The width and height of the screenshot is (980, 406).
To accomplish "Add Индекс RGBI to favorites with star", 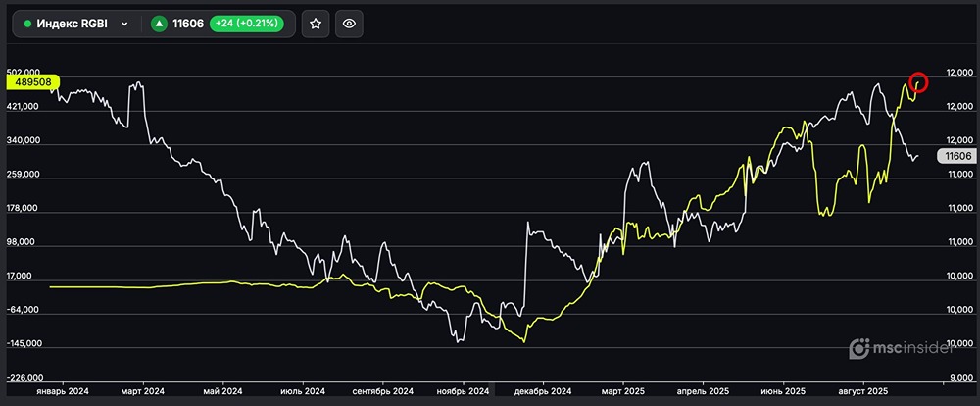I will click(x=315, y=24).
